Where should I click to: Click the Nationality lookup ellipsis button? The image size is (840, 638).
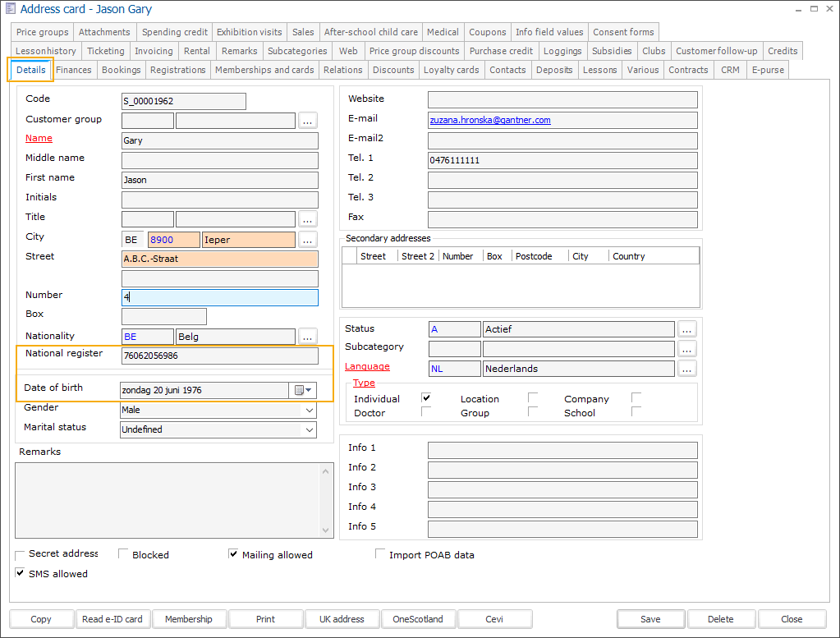pos(308,336)
